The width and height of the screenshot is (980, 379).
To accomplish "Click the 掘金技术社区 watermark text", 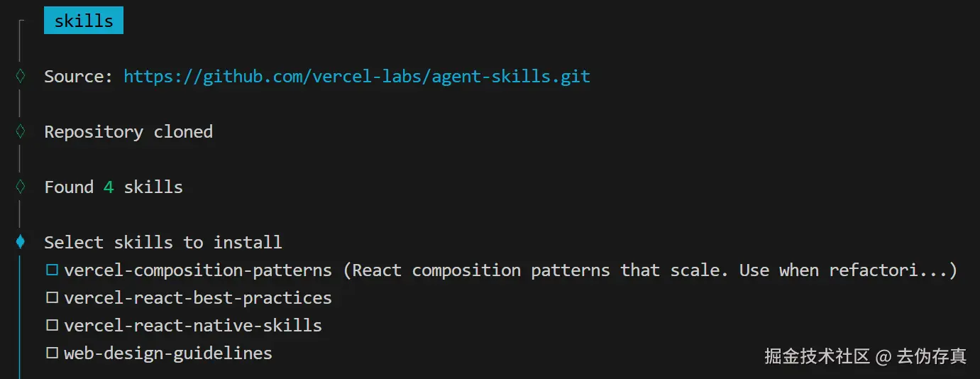I will coord(817,356).
